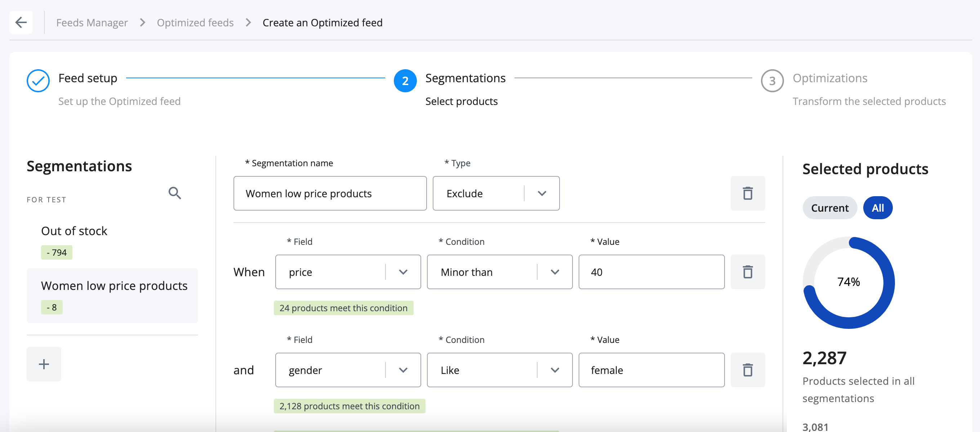Select the Feed setup step label
The image size is (980, 432).
point(88,78)
